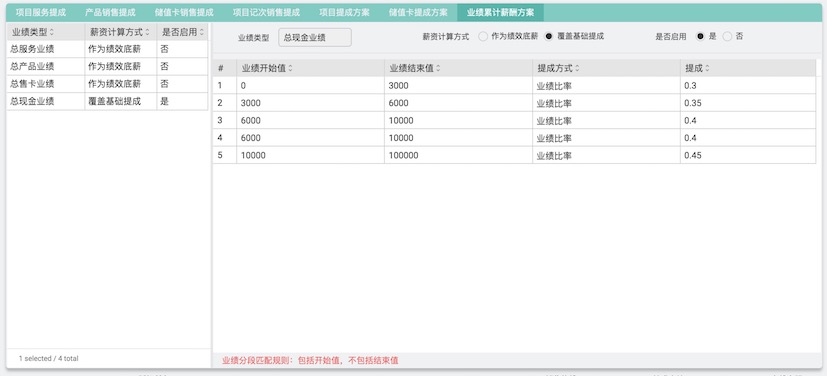This screenshot has height=376, width=827.
Task: Click the 是 cell of 总现金业绩 row
Action: click(x=182, y=101)
